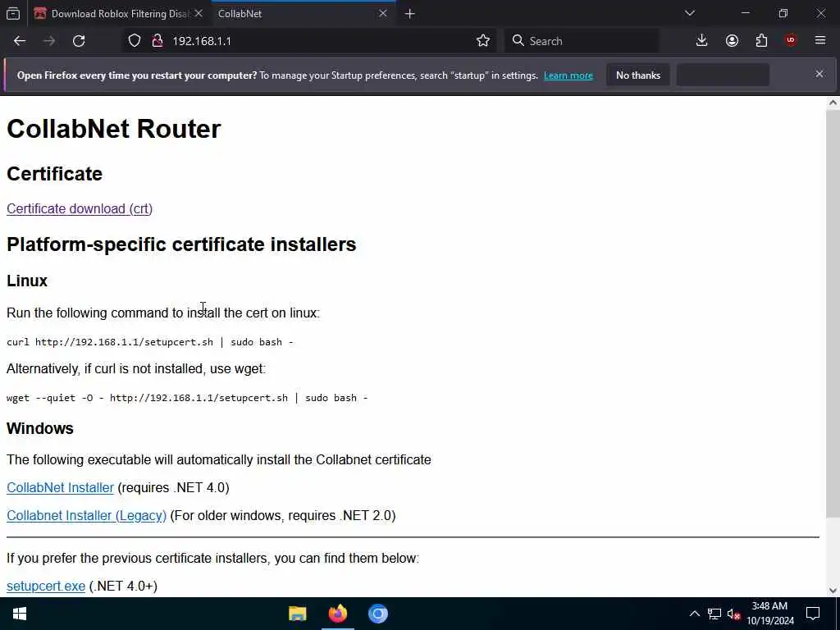Screen dimensions: 840x630
Task: Open the Firefox downloads panel
Action: (702, 41)
